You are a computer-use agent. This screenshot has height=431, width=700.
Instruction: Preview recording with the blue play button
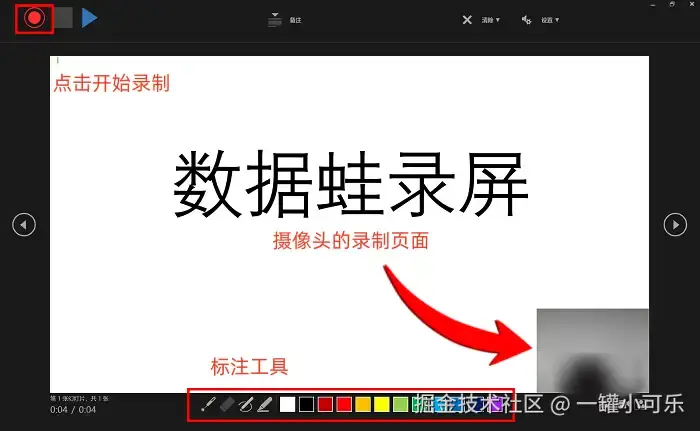tap(89, 18)
